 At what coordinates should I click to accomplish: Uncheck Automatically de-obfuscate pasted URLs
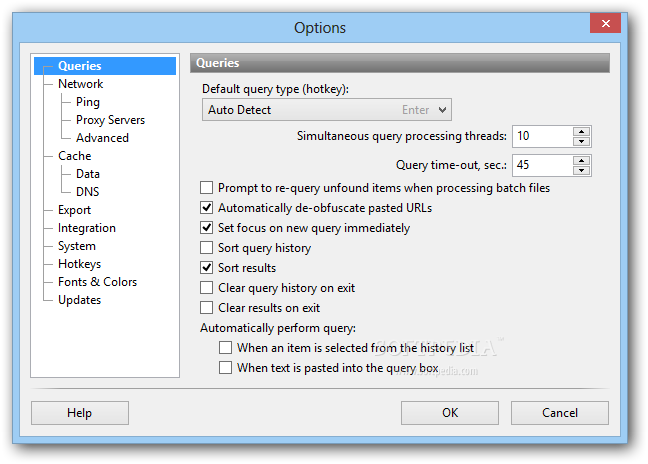[x=207, y=207]
